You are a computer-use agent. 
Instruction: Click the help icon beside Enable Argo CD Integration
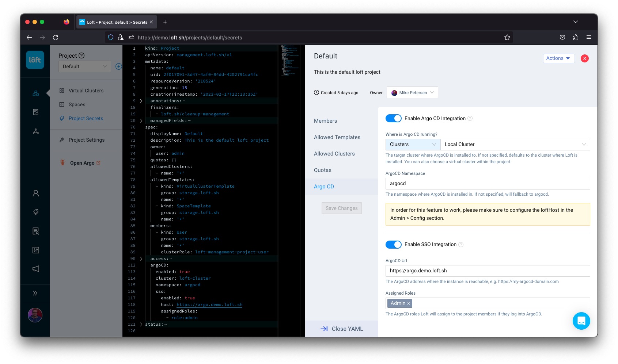tap(470, 118)
